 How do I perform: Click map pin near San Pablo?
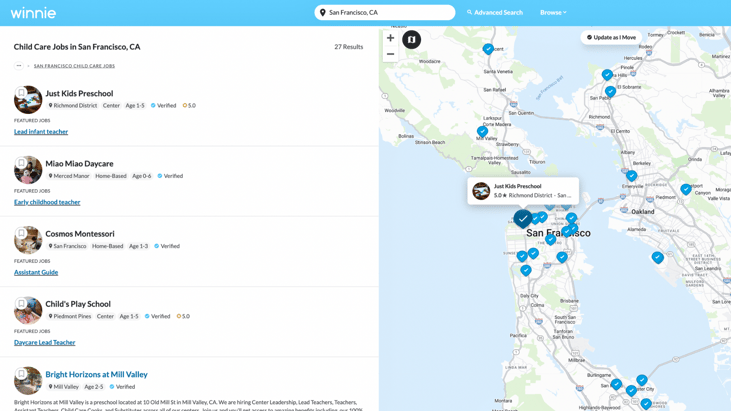pyautogui.click(x=610, y=92)
